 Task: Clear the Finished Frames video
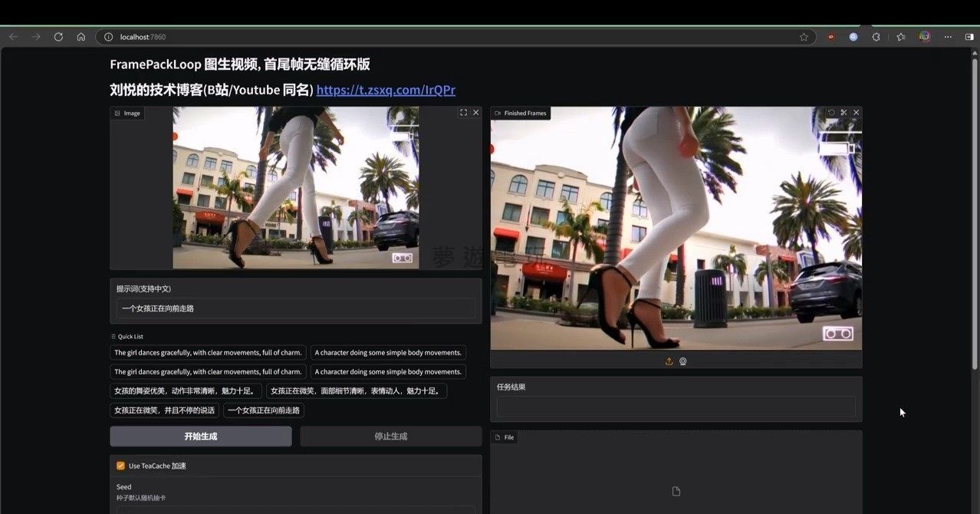point(857,113)
